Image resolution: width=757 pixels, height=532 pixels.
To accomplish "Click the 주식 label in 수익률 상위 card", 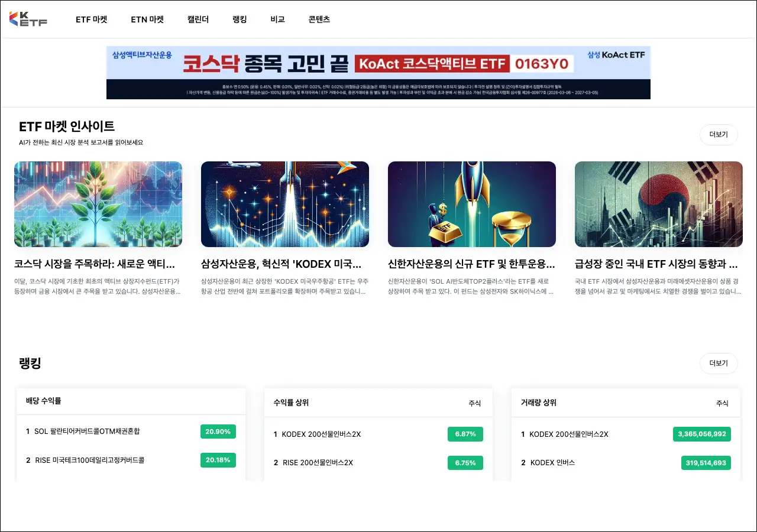I will coord(474,403).
